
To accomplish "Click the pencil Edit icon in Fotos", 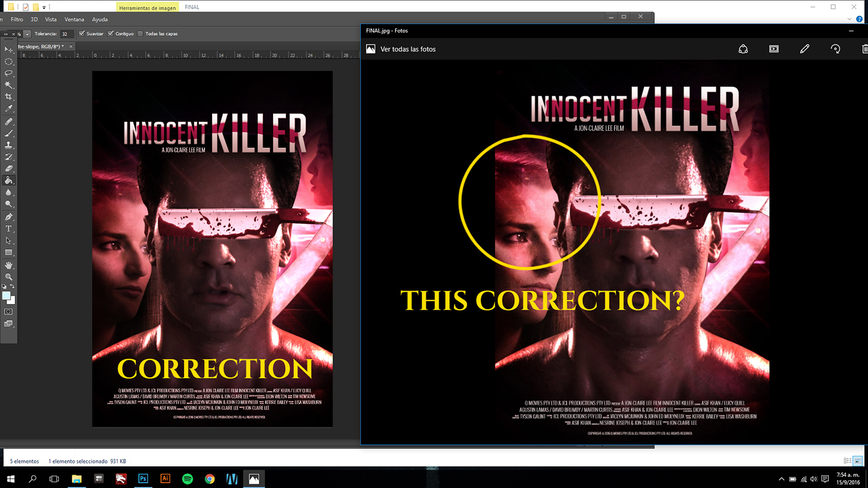I will pos(805,49).
